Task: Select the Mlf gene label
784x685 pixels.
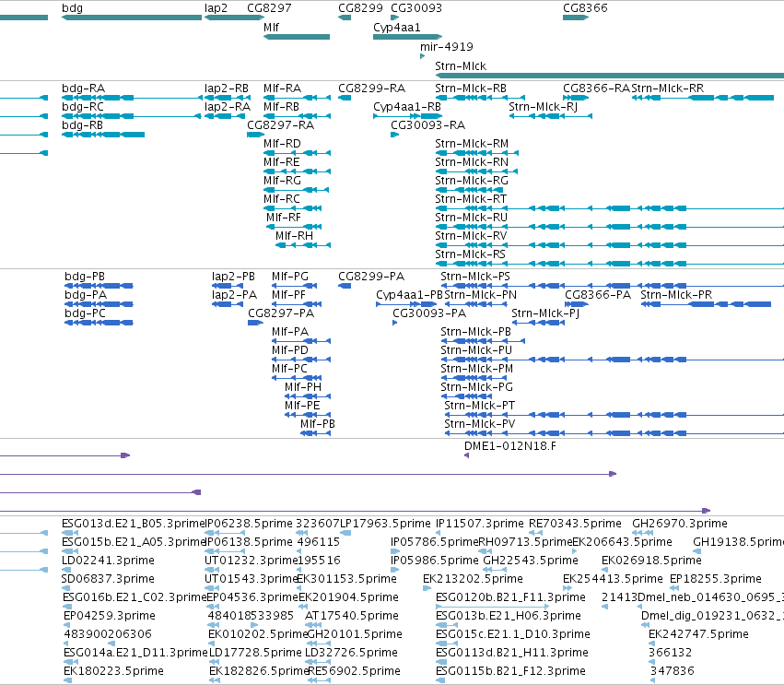Action: [x=271, y=28]
